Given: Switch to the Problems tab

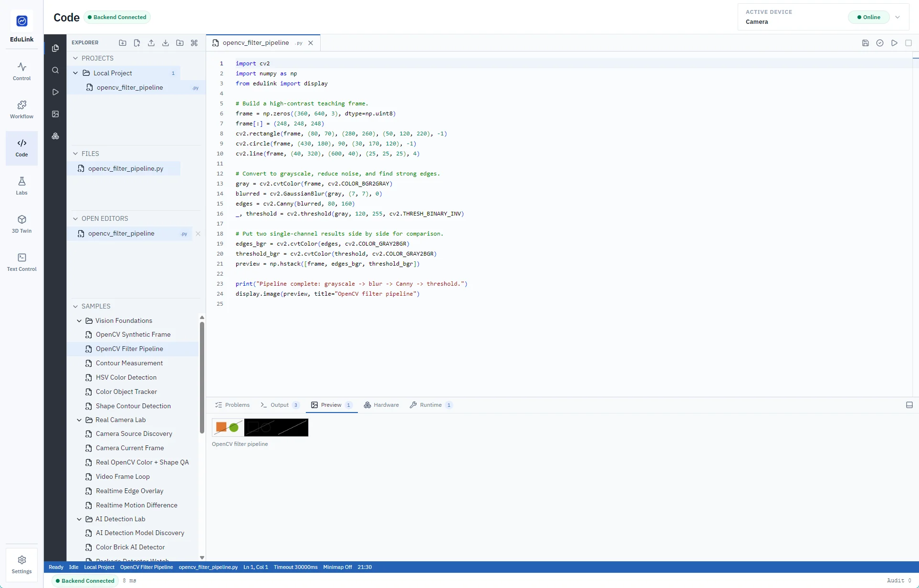Looking at the screenshot, I should (232, 405).
